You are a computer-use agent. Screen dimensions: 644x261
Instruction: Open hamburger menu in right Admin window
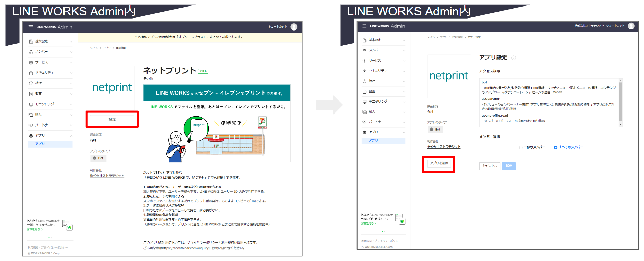click(x=364, y=26)
